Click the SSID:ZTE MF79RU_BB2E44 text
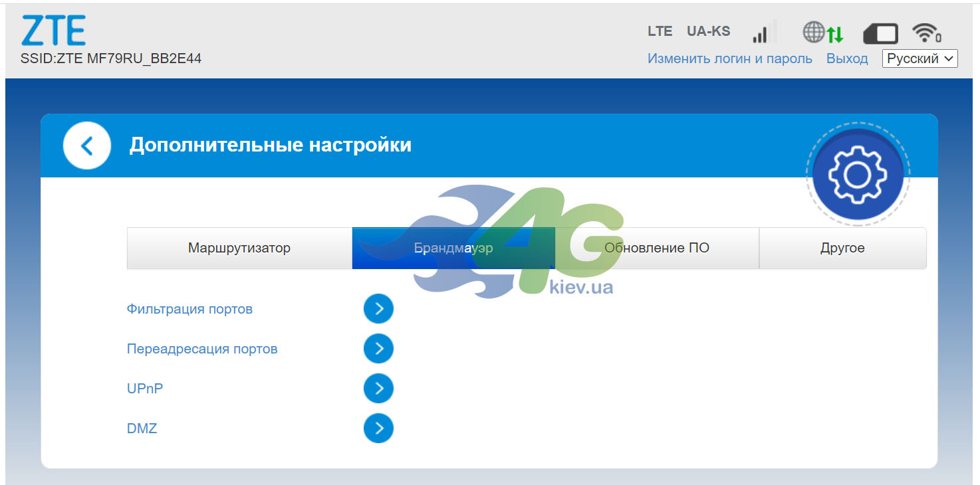980x485 pixels. tap(111, 58)
